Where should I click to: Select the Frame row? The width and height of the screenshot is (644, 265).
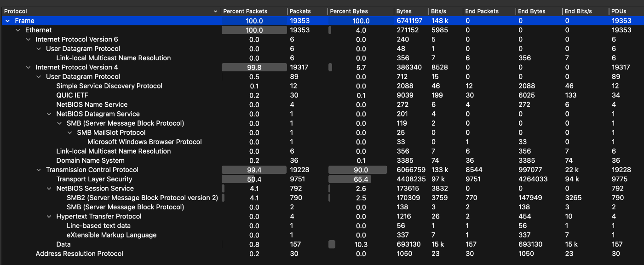pos(322,21)
